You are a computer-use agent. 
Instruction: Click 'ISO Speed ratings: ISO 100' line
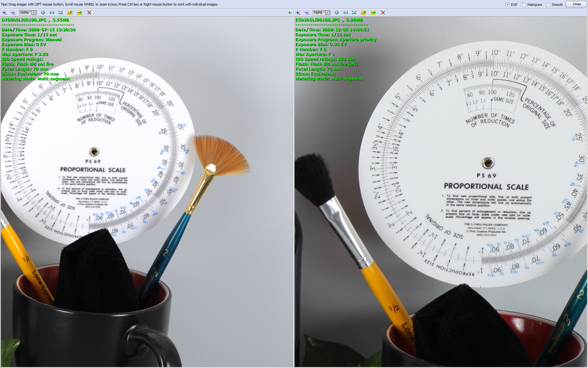pyautogui.click(x=325, y=59)
